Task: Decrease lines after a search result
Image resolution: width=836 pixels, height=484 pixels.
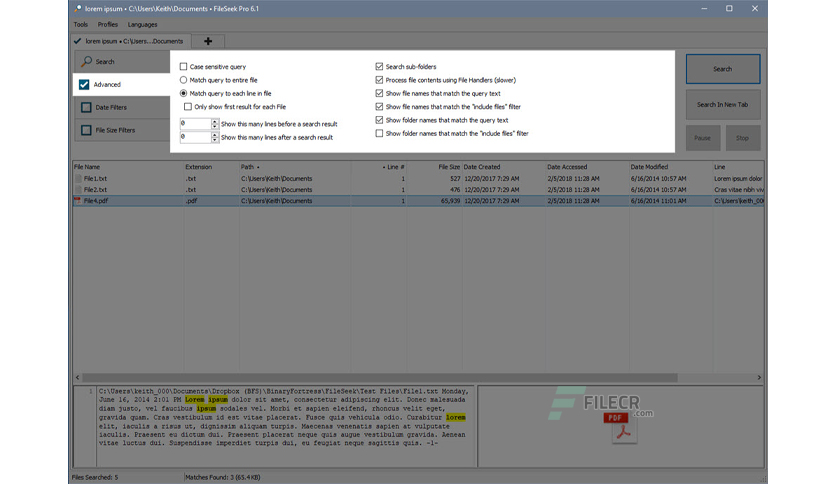Action: point(214,140)
